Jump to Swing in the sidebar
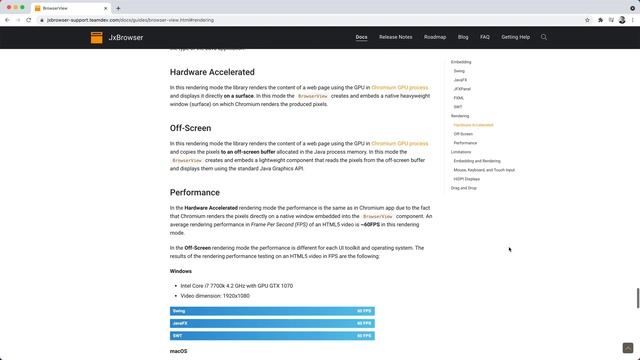 pyautogui.click(x=459, y=71)
